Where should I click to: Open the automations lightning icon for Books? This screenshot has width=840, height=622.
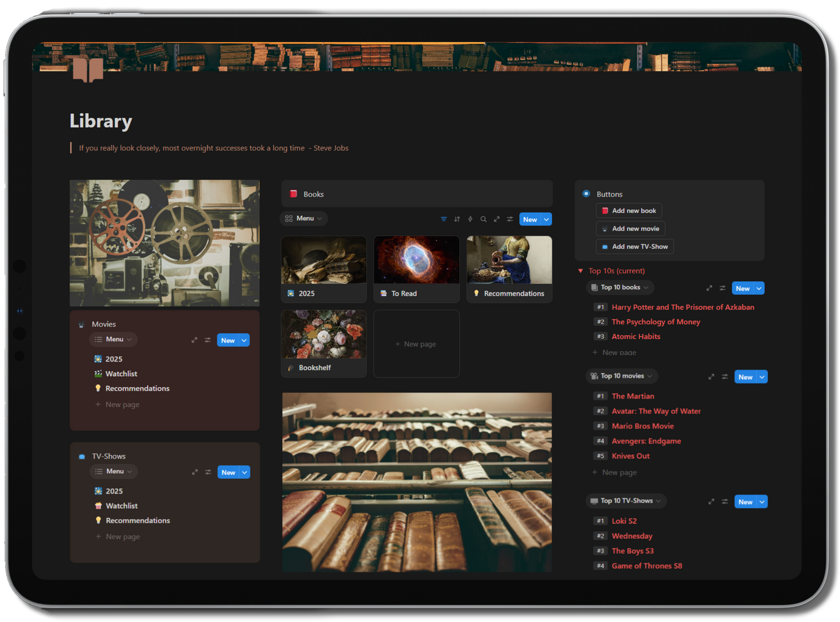point(470,219)
